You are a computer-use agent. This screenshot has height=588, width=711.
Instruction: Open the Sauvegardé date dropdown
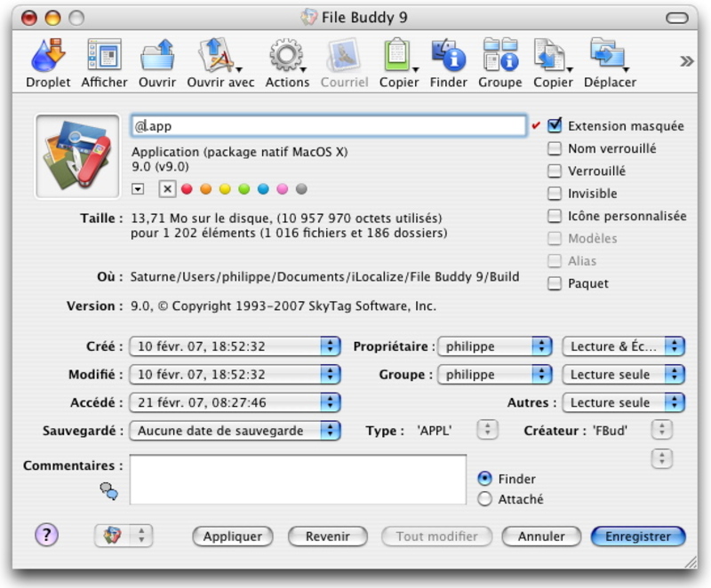pos(235,431)
